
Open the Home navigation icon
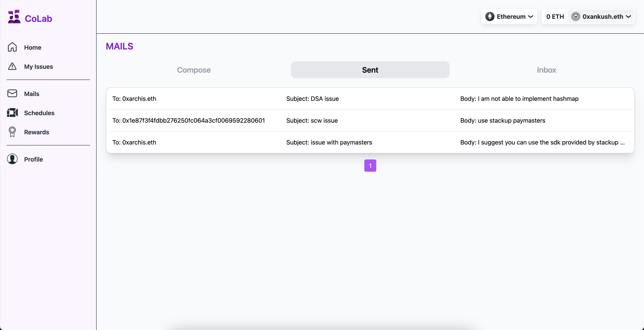(12, 47)
